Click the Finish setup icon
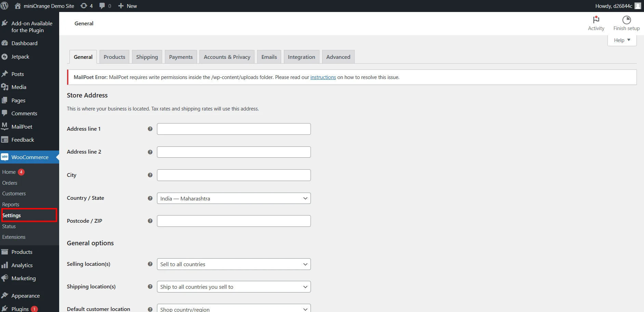The width and height of the screenshot is (644, 312). [626, 19]
